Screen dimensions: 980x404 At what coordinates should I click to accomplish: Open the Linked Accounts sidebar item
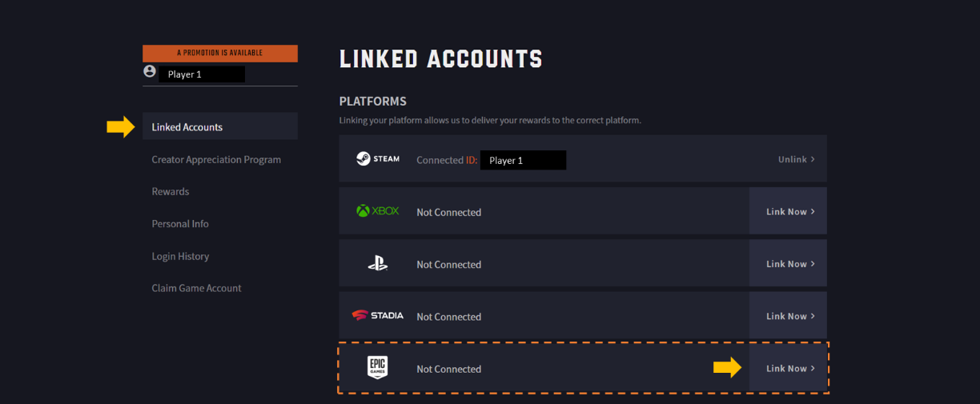[x=187, y=127]
